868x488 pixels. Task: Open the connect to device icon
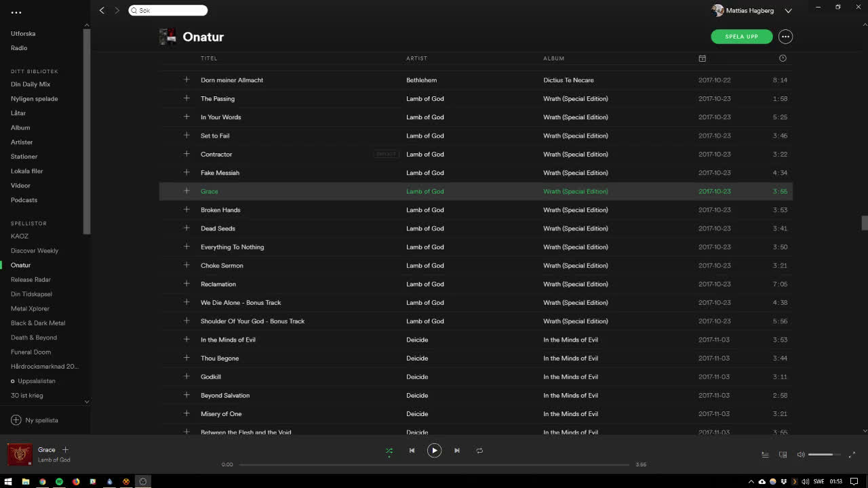(783, 455)
